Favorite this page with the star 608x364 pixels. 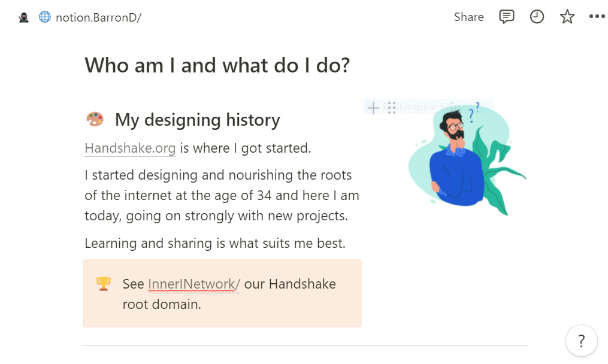567,17
